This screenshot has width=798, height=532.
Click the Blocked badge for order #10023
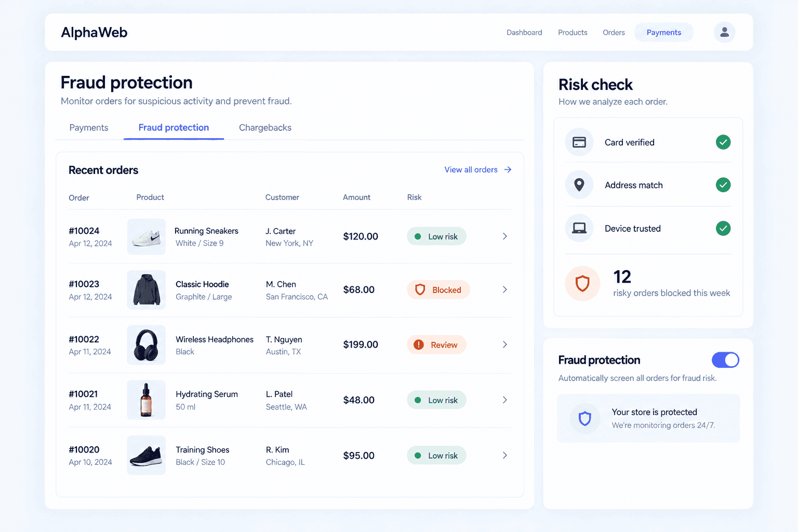tap(438, 290)
